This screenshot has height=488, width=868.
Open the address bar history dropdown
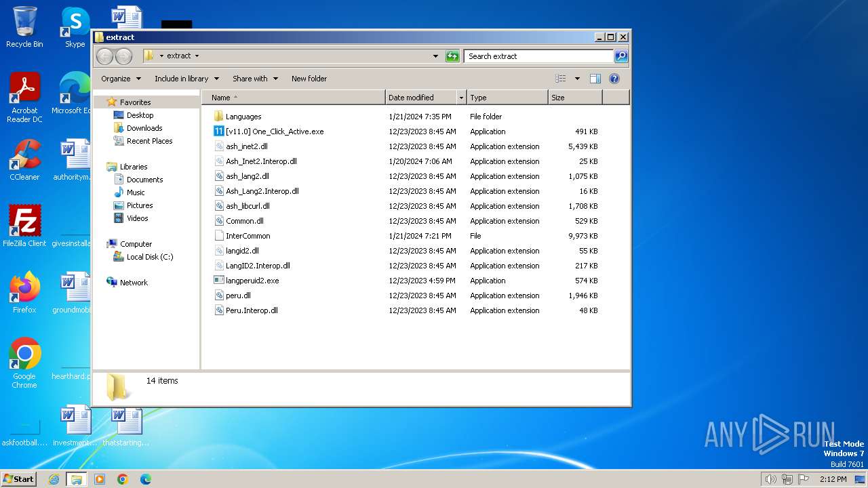pyautogui.click(x=435, y=56)
